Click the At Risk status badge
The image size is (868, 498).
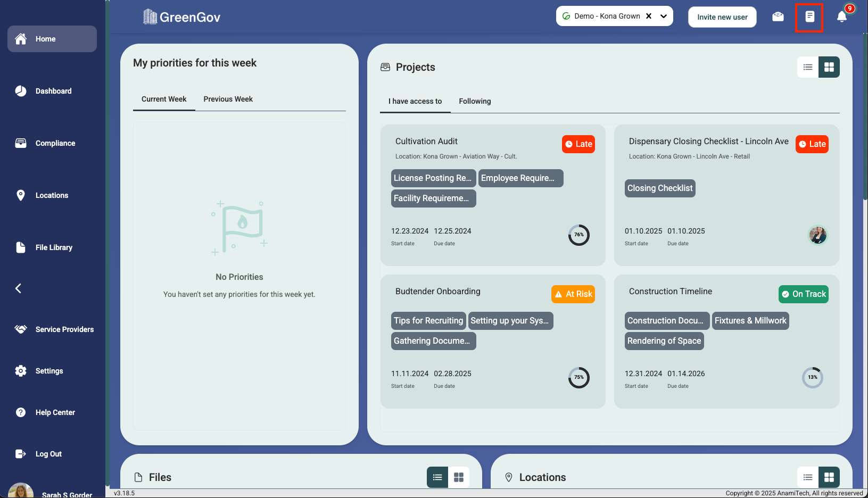click(x=573, y=294)
